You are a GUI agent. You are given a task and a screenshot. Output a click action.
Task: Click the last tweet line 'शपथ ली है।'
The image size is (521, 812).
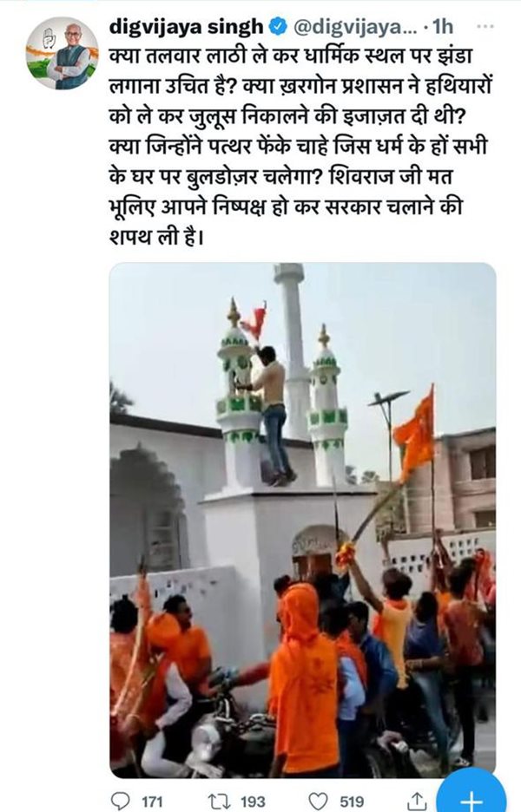[156, 236]
